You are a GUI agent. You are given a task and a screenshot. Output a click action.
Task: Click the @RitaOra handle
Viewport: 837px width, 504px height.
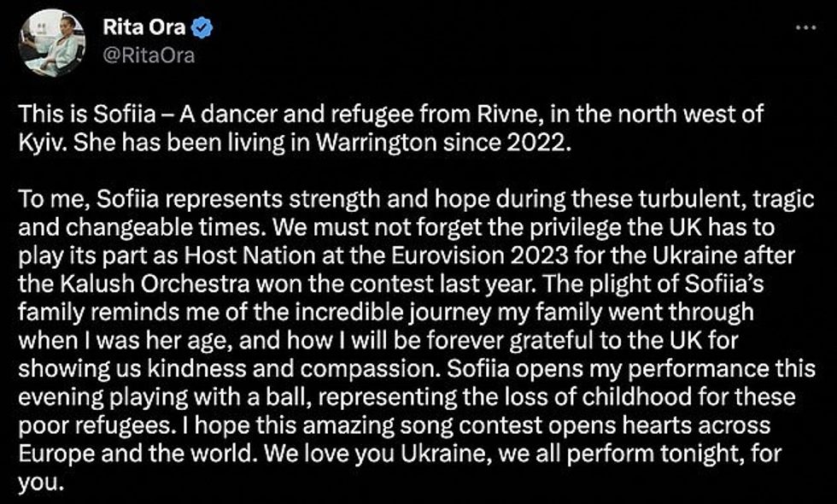tap(149, 56)
